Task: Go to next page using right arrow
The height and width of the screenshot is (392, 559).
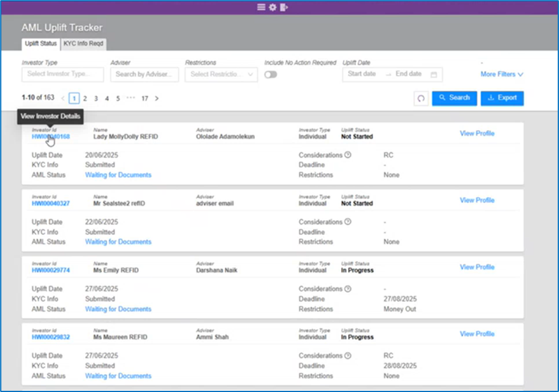Action: coord(157,98)
